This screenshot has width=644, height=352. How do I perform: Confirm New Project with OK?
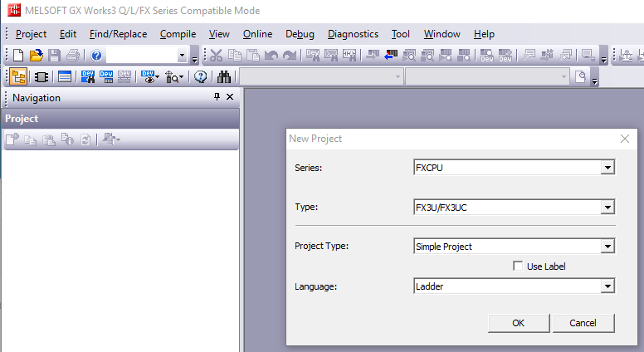tap(519, 323)
